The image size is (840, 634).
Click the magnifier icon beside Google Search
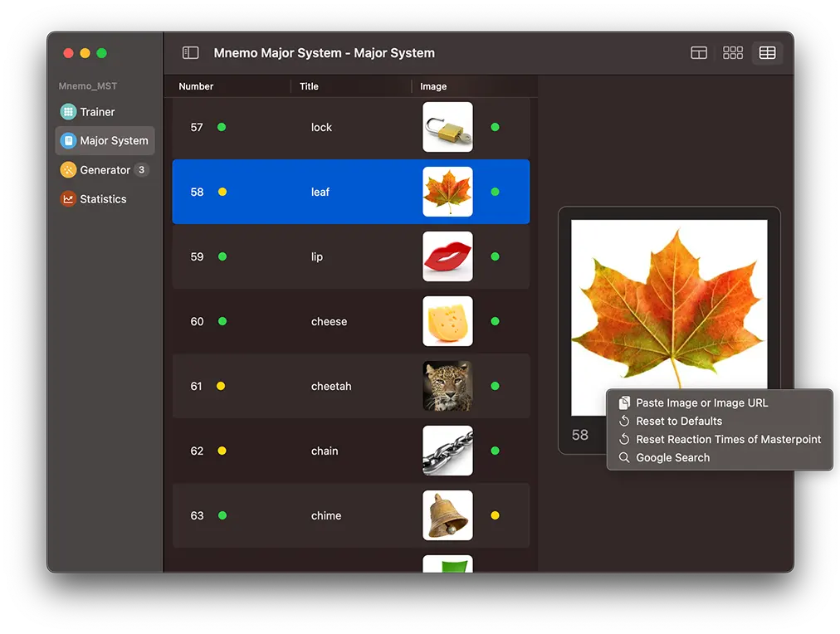[x=623, y=457]
